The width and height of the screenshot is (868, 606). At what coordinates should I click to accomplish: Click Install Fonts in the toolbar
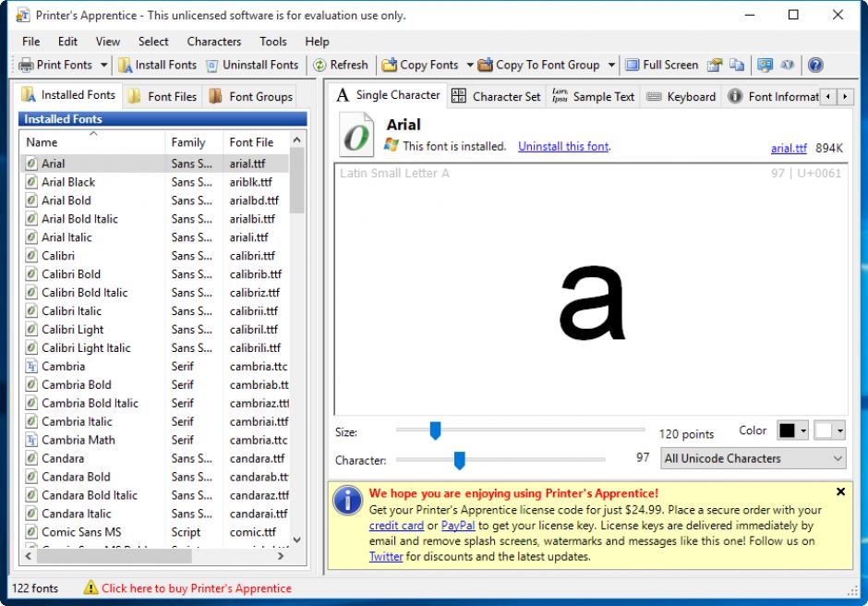point(157,65)
